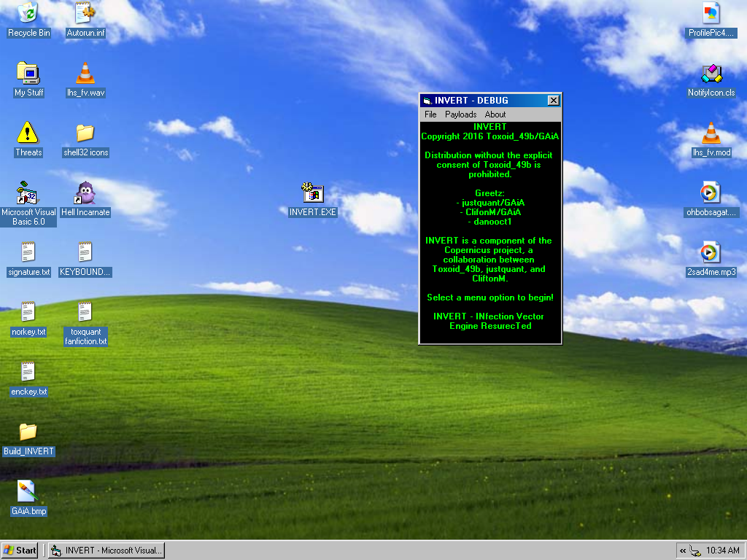747x560 pixels.
Task: Click 'Select a menu option to begin!' text
Action: pyautogui.click(x=490, y=297)
